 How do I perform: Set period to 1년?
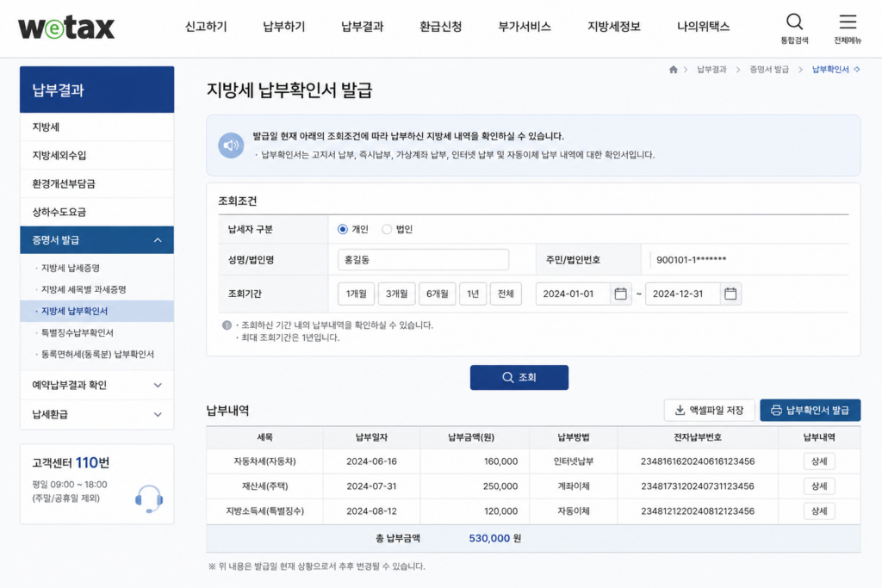[473, 294]
